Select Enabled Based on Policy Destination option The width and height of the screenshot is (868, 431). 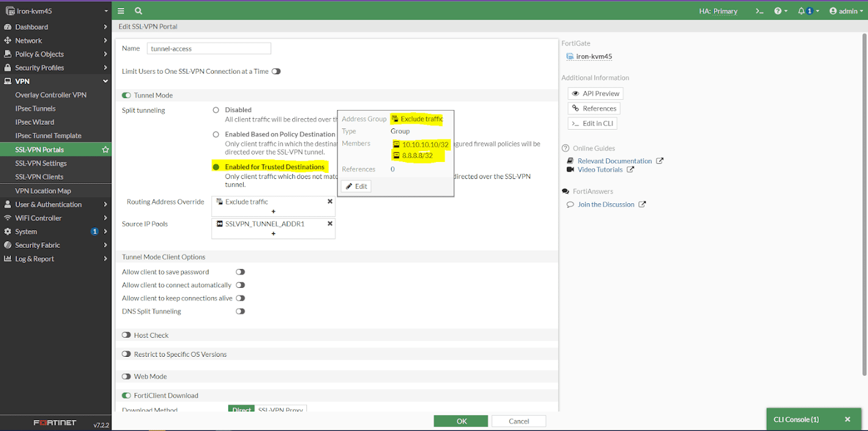(x=216, y=134)
